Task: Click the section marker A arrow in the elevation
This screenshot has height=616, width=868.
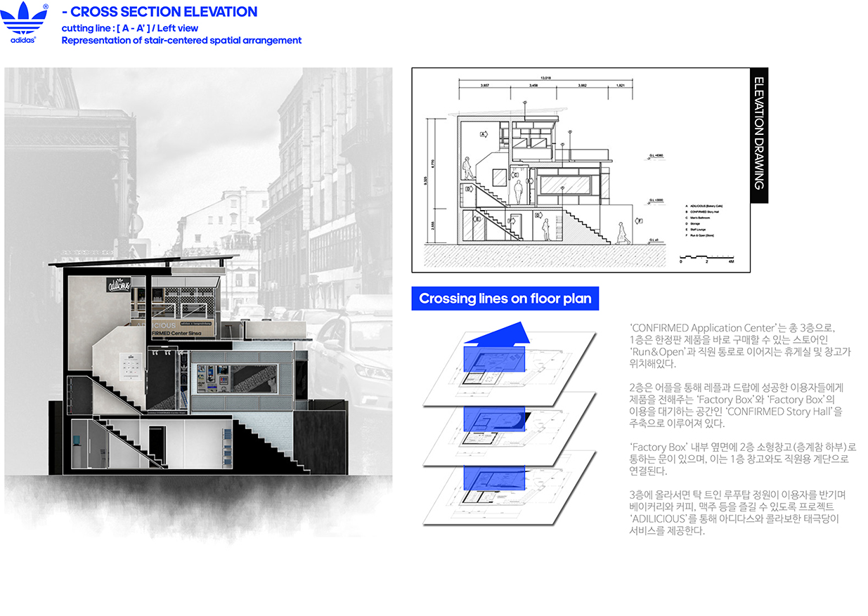Action: (484, 133)
